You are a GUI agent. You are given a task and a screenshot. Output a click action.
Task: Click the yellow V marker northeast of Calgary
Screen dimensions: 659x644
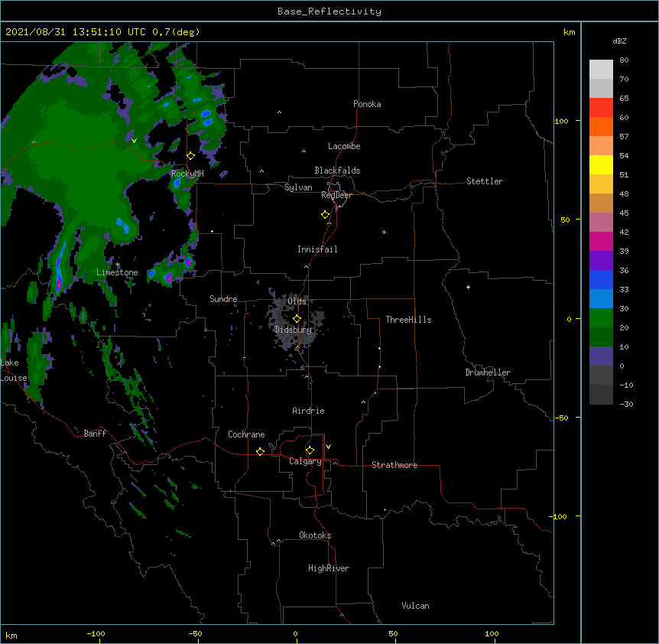click(328, 447)
